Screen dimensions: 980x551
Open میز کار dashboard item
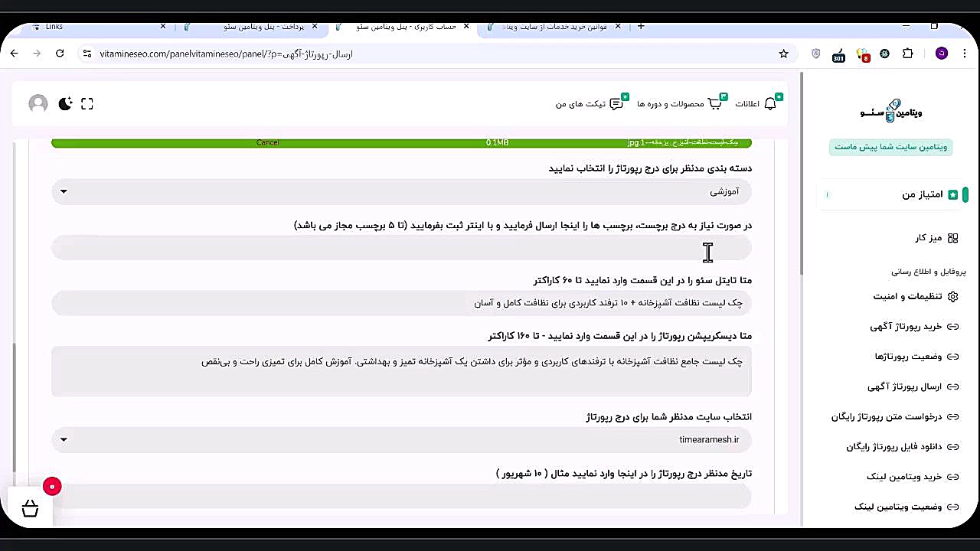pyautogui.click(x=929, y=238)
